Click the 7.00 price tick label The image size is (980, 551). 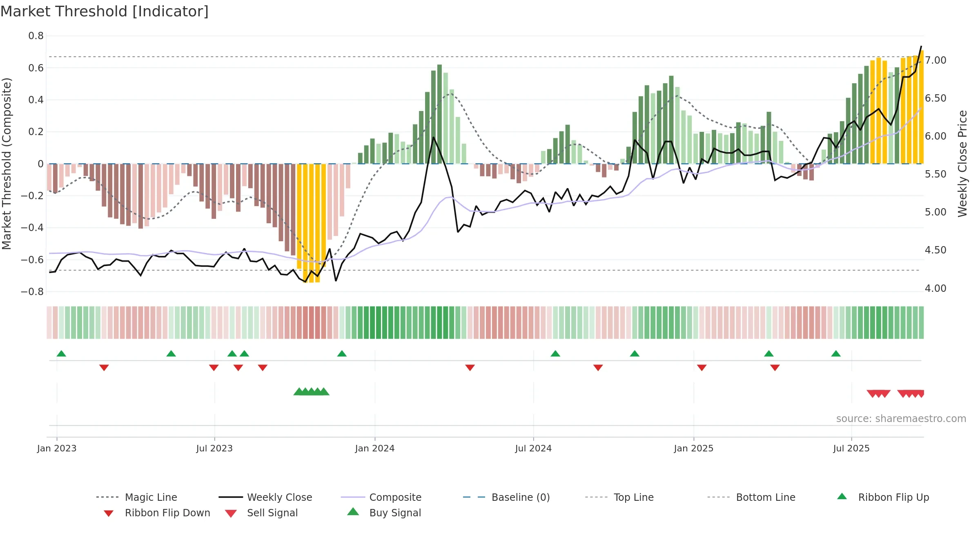[935, 60]
